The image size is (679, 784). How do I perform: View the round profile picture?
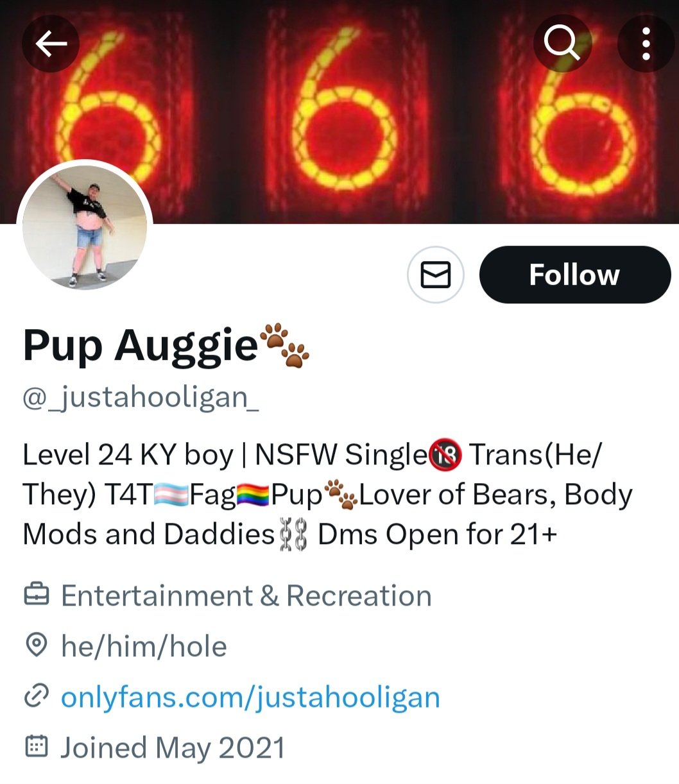[85, 227]
